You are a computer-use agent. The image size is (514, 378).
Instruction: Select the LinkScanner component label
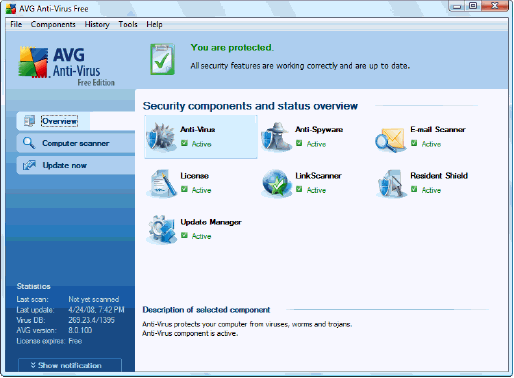click(318, 176)
